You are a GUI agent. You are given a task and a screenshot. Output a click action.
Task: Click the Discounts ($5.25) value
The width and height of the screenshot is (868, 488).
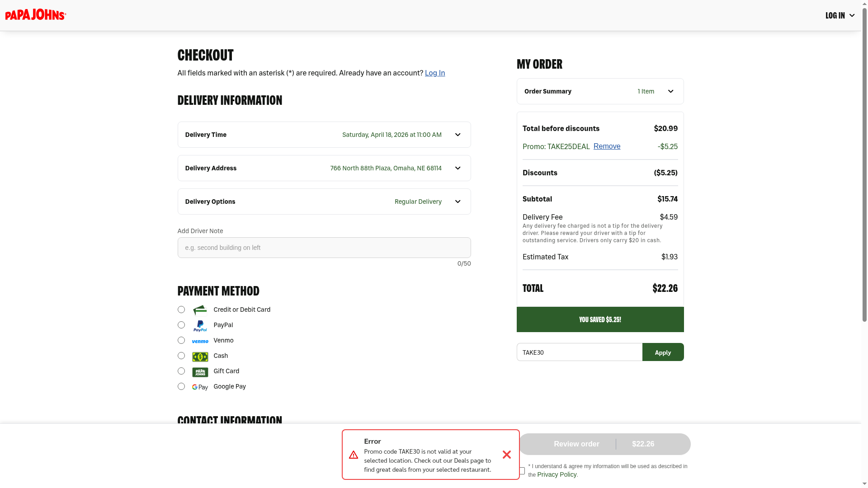point(666,173)
